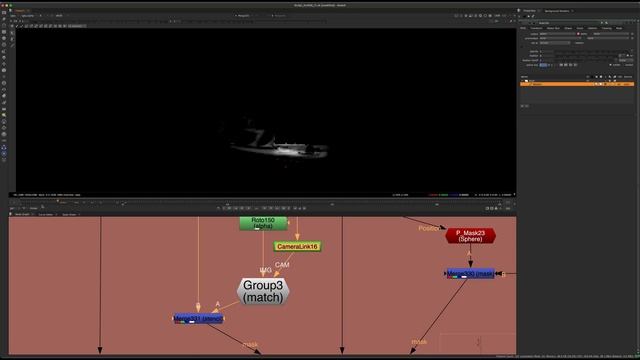
Task: Open the Tracking tab in Roto properties
Action: point(607,28)
